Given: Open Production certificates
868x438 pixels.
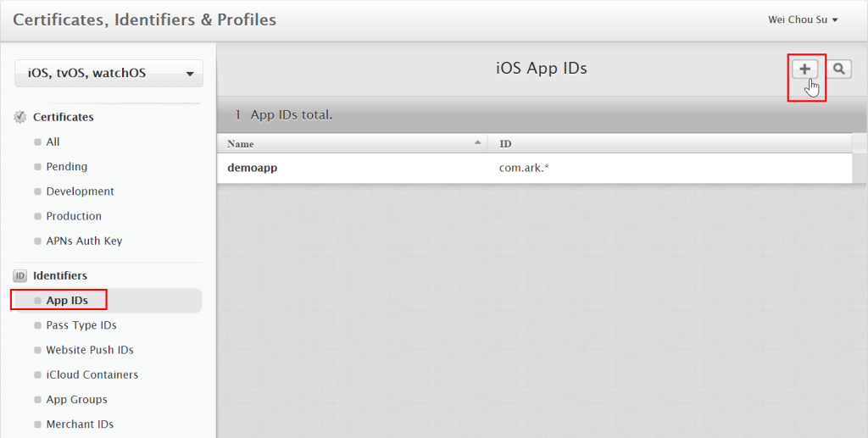Looking at the screenshot, I should 74,216.
